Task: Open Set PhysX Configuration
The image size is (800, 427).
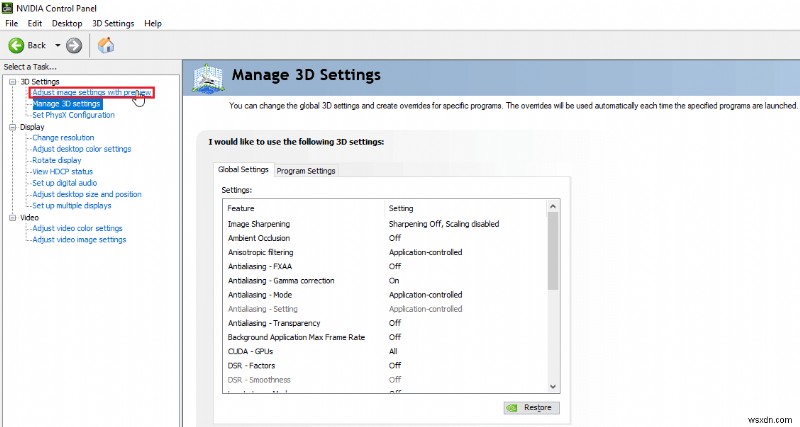Action: click(x=73, y=115)
